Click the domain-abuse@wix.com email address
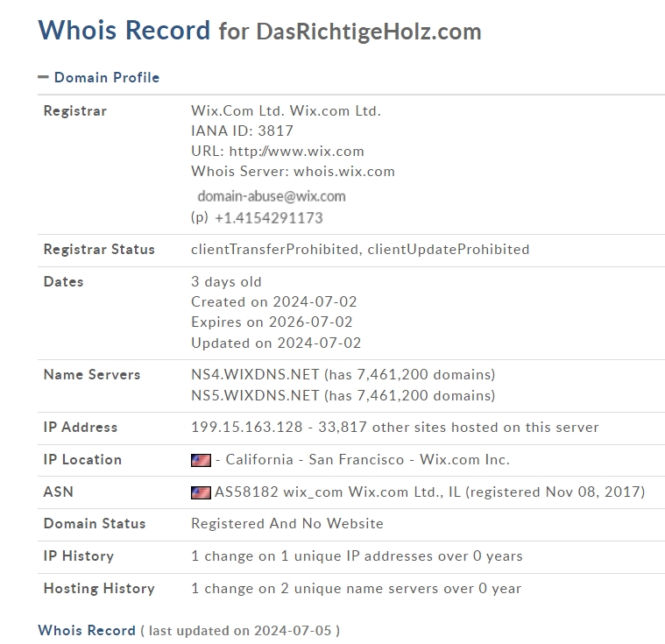The image size is (665, 644). pyautogui.click(x=272, y=196)
